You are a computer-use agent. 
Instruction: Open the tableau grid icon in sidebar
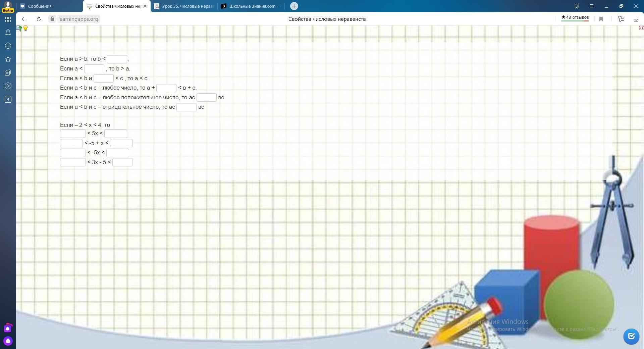(8, 19)
